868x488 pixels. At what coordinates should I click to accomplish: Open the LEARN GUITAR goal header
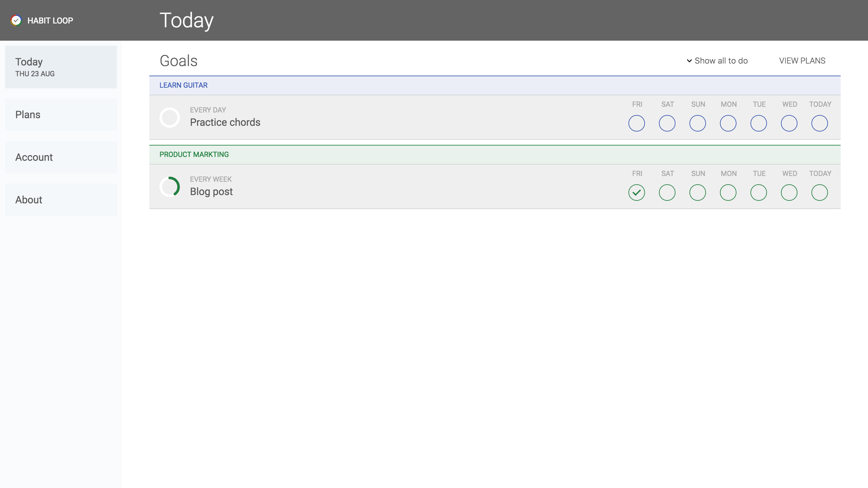(183, 85)
